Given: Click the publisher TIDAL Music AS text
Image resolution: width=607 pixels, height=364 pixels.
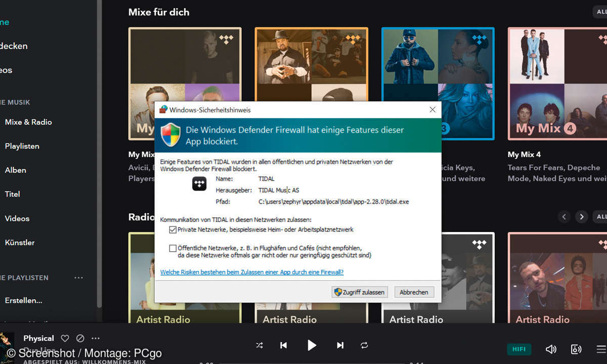Looking at the screenshot, I should coord(278,190).
